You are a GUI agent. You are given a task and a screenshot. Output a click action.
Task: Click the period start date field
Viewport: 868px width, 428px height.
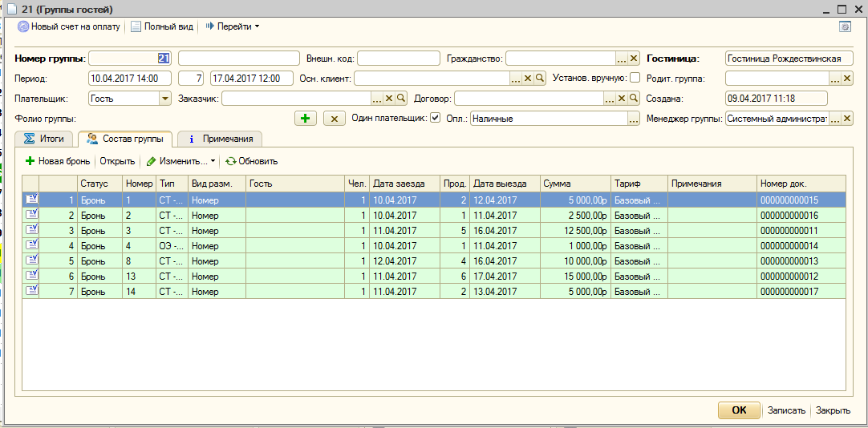130,78
